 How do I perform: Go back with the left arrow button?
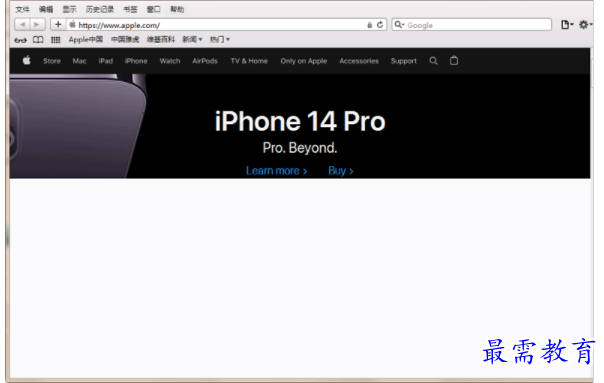point(22,25)
